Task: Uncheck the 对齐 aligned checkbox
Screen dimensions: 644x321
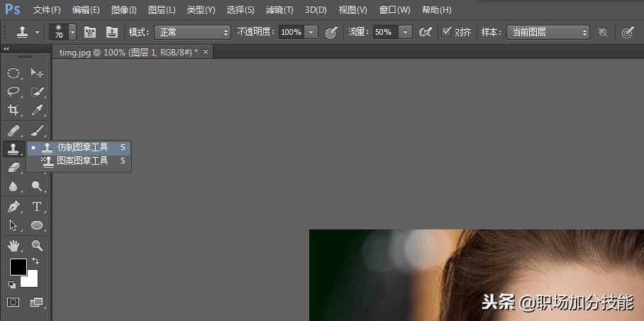Action: tap(446, 32)
